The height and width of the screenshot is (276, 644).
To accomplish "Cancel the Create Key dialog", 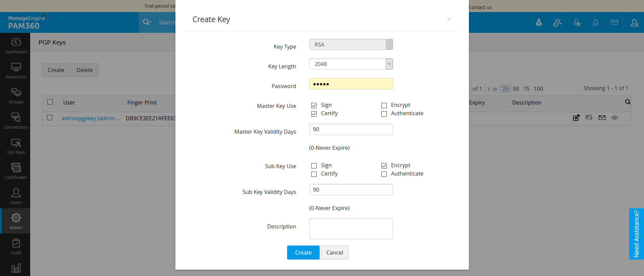I will [334, 253].
